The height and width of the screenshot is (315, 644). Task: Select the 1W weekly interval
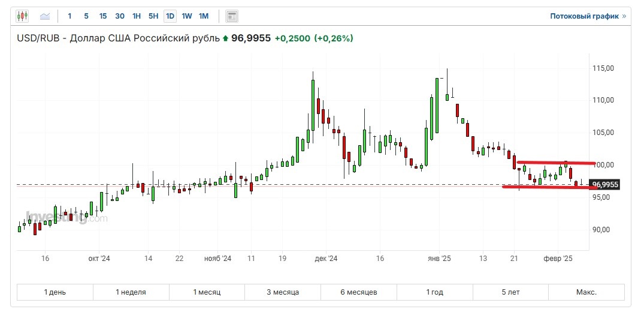point(187,16)
